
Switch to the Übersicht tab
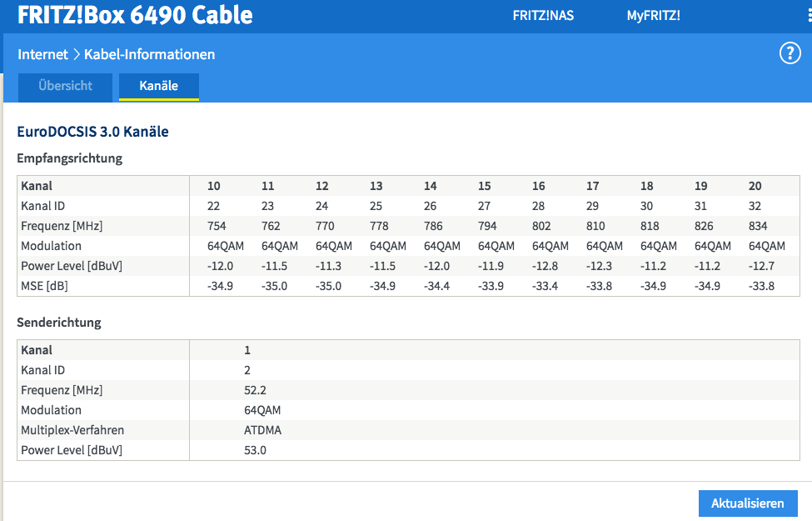coord(65,86)
